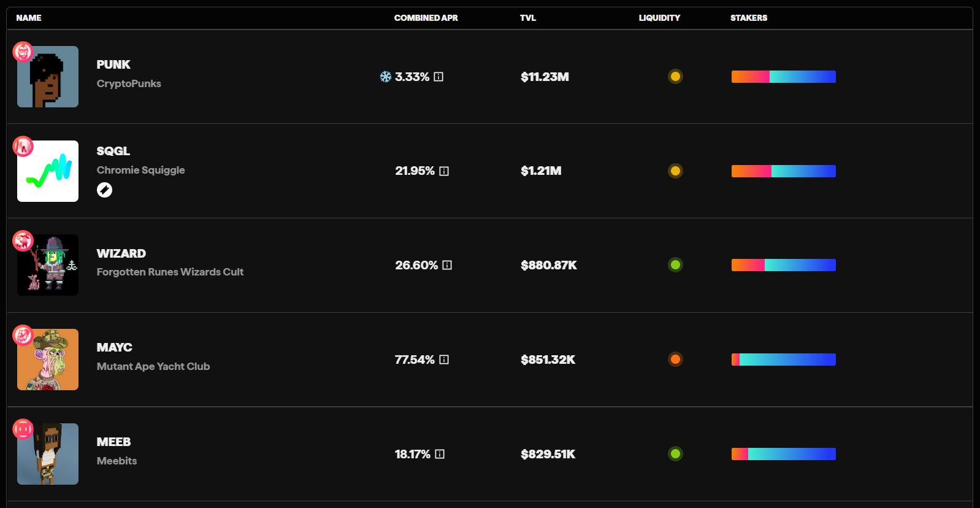The image size is (980, 508).
Task: Click info icon next to 77.54% APR
Action: click(444, 360)
